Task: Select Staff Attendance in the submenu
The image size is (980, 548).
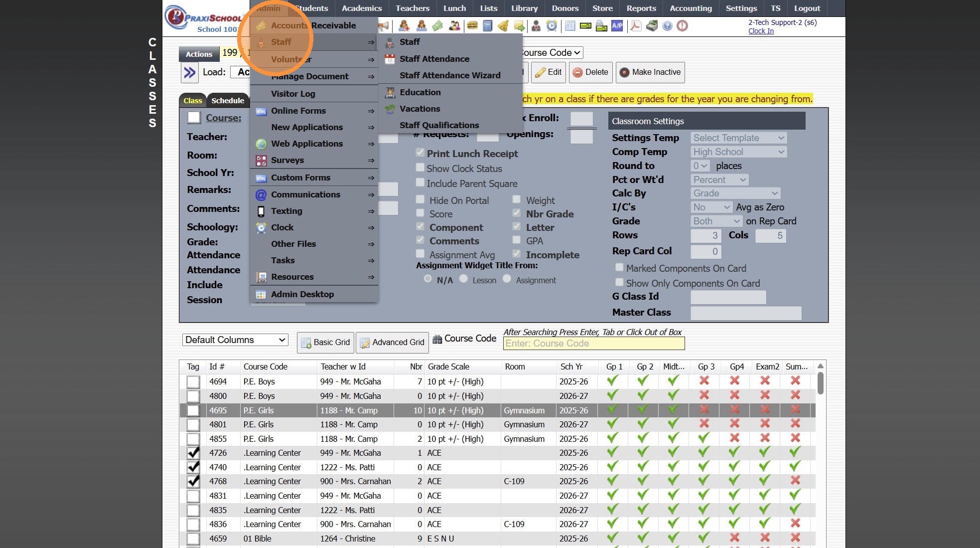Action: (434, 59)
